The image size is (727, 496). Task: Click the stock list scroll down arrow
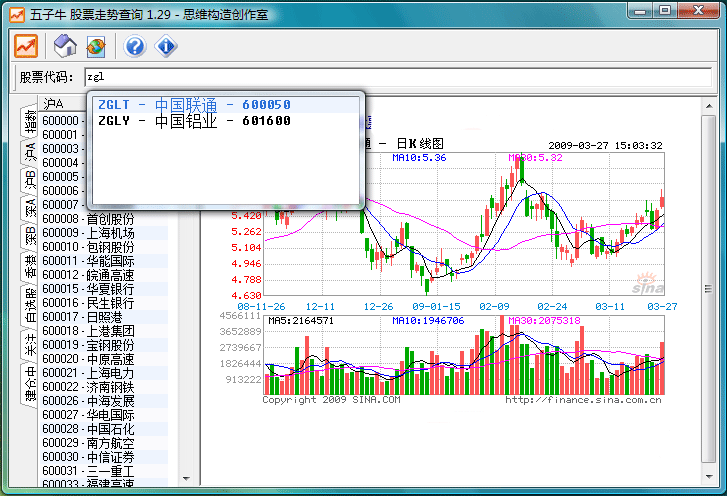click(186, 478)
